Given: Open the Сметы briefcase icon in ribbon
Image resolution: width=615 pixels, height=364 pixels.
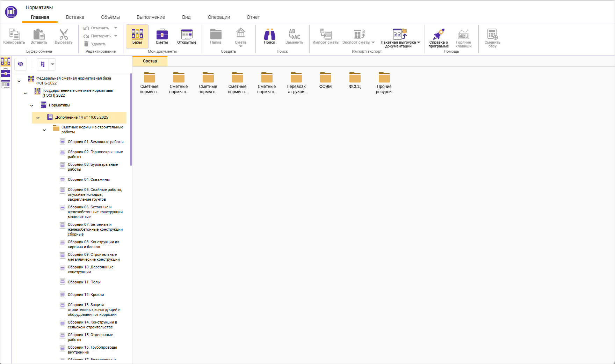Looking at the screenshot, I should [162, 36].
